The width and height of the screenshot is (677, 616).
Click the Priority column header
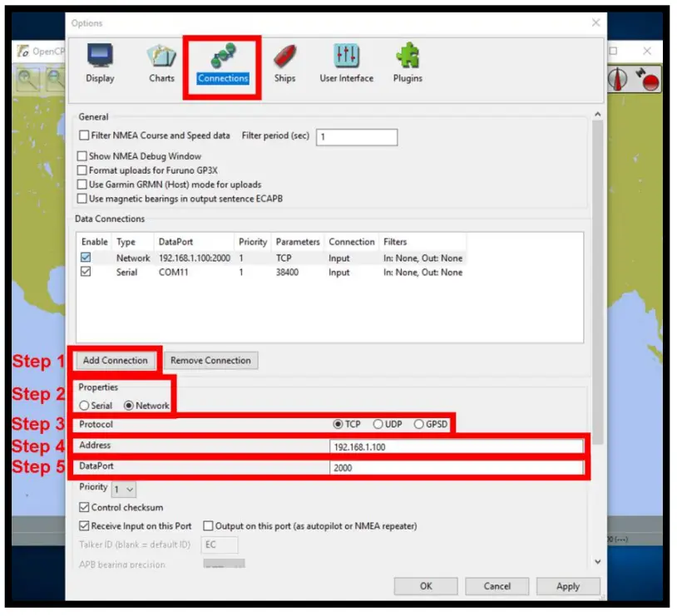(253, 242)
